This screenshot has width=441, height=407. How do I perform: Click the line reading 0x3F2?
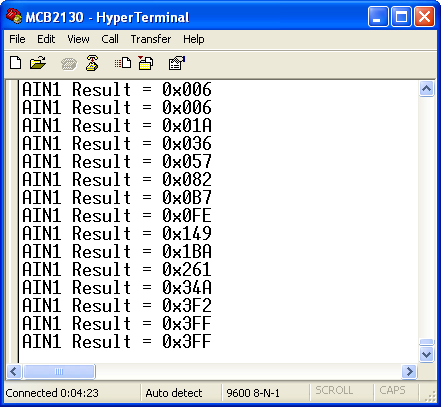[117, 306]
